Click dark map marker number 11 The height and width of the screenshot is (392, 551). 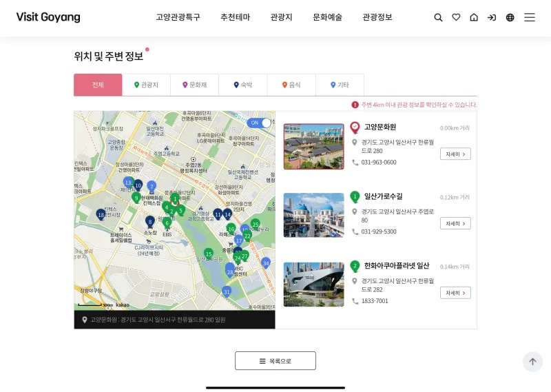pos(218,214)
